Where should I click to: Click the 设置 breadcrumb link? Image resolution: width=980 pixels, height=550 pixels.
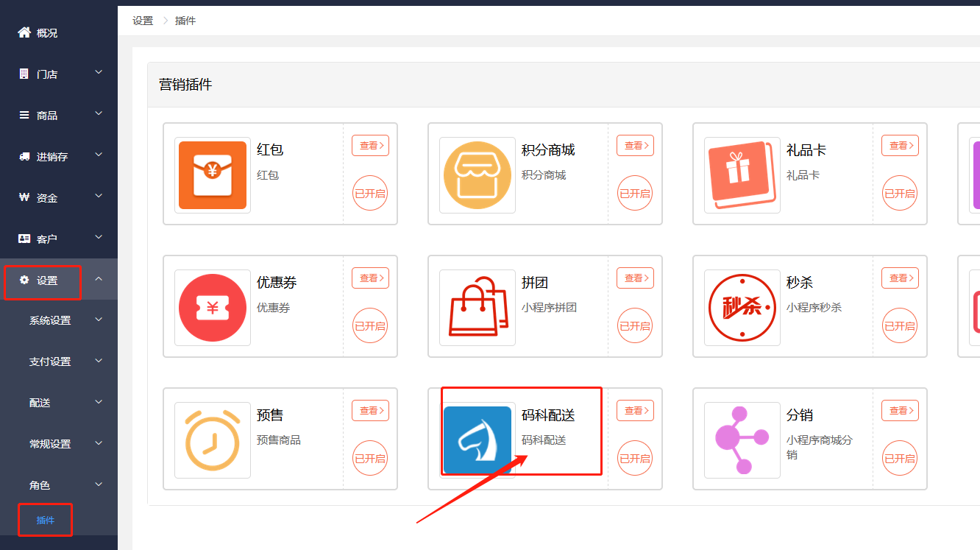143,21
